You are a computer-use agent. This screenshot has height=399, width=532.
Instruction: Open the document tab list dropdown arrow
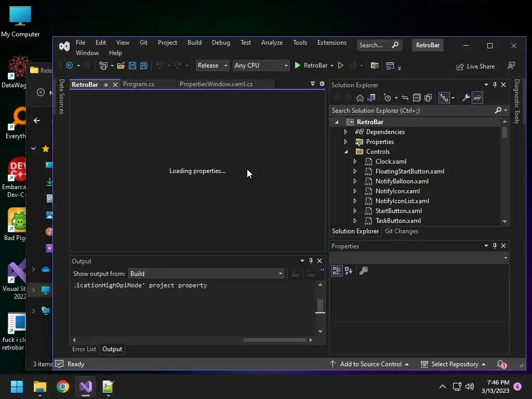click(x=312, y=84)
